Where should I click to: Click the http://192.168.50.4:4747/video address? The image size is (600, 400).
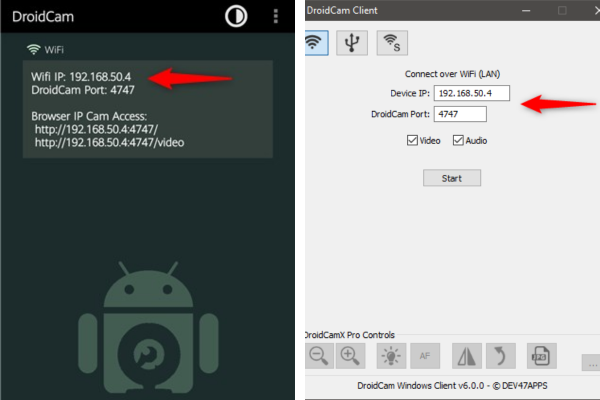(109, 143)
